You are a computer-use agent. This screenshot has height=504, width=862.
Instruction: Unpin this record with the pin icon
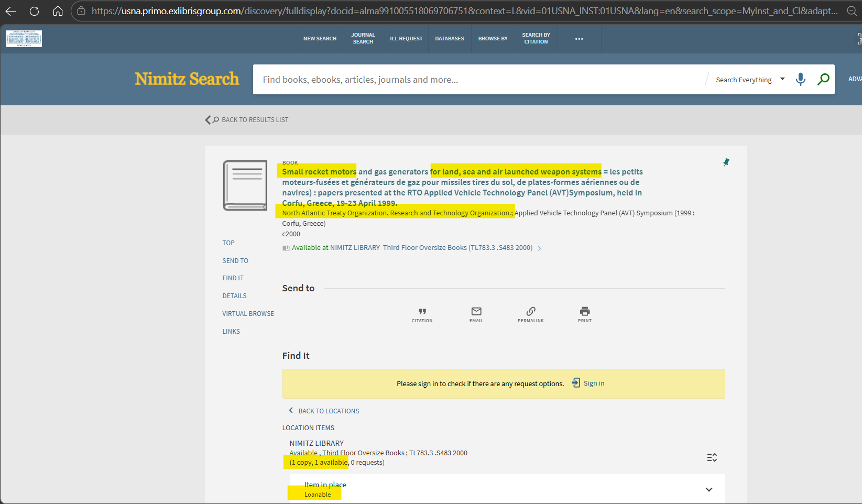pos(726,162)
